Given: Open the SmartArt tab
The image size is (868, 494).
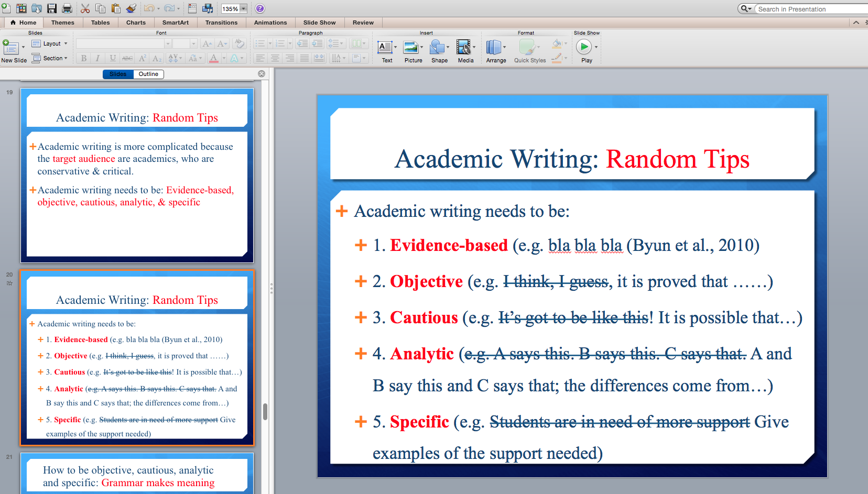Looking at the screenshot, I should tap(176, 23).
